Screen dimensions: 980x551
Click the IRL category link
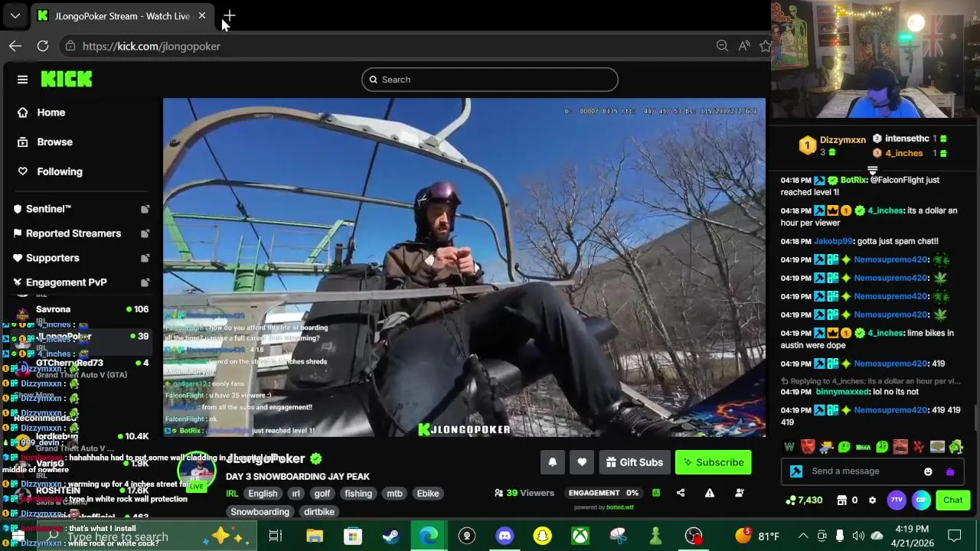coord(232,494)
